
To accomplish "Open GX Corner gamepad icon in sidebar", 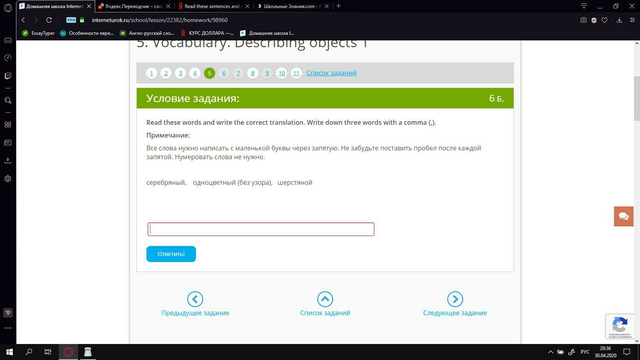I will [8, 40].
